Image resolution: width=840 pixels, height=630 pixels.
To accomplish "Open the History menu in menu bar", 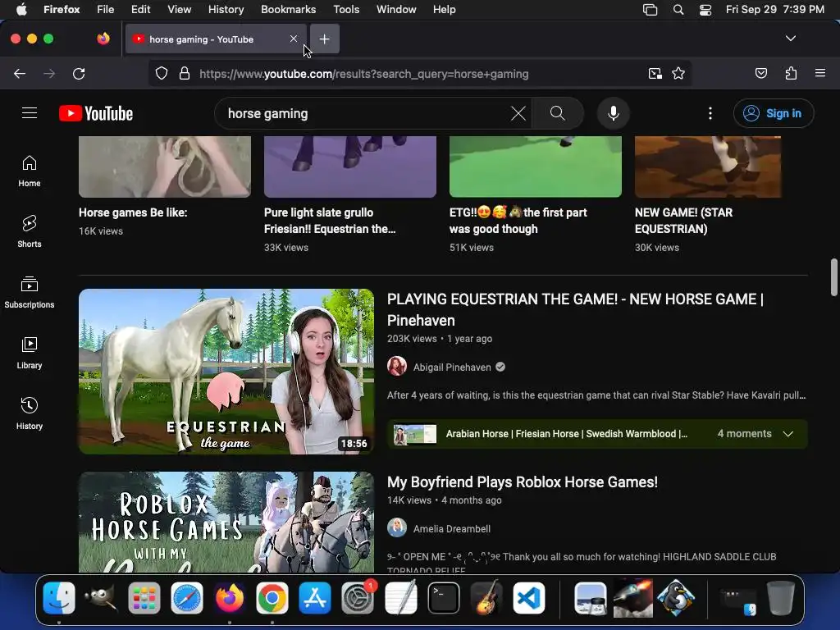I will (226, 9).
